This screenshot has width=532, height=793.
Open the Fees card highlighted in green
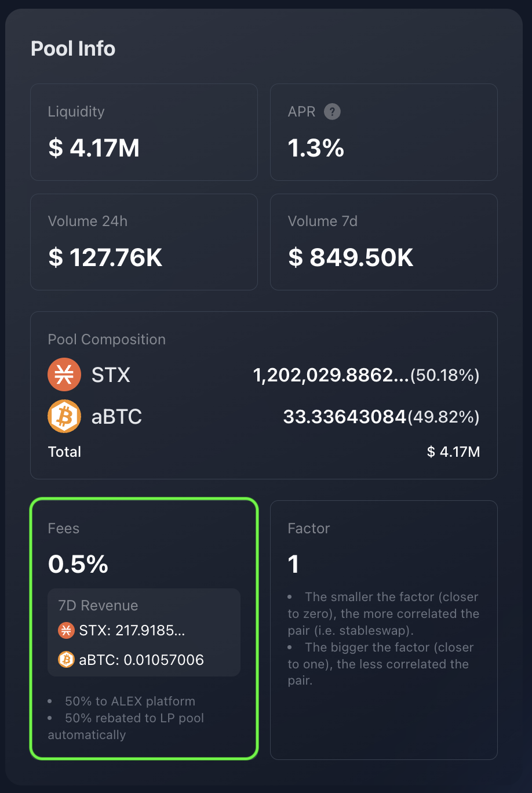144,629
